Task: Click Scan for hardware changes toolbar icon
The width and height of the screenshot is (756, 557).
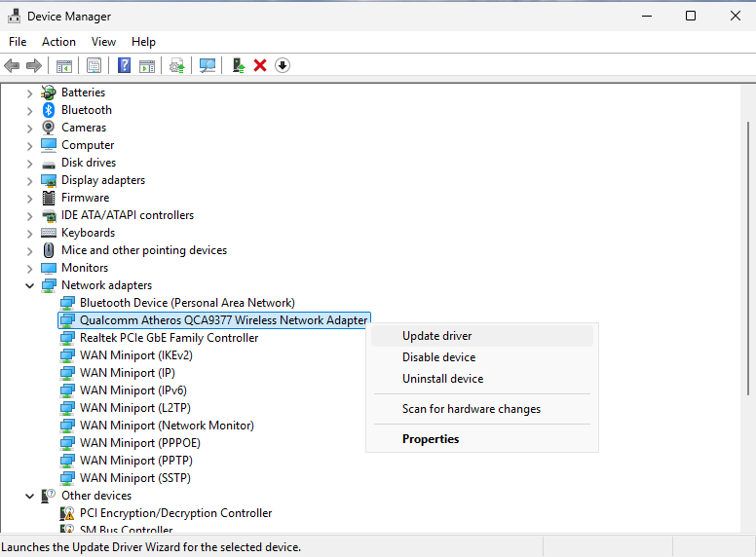Action: click(207, 65)
